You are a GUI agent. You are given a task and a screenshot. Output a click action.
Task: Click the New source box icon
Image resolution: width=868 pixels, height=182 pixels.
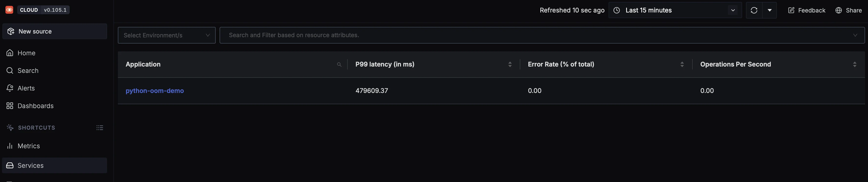click(11, 31)
